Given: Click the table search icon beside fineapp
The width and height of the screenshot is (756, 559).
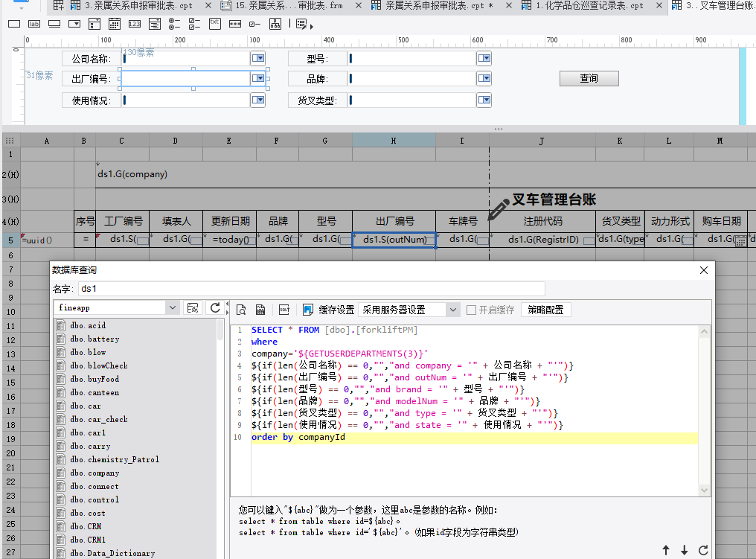Looking at the screenshot, I should pos(193,307).
